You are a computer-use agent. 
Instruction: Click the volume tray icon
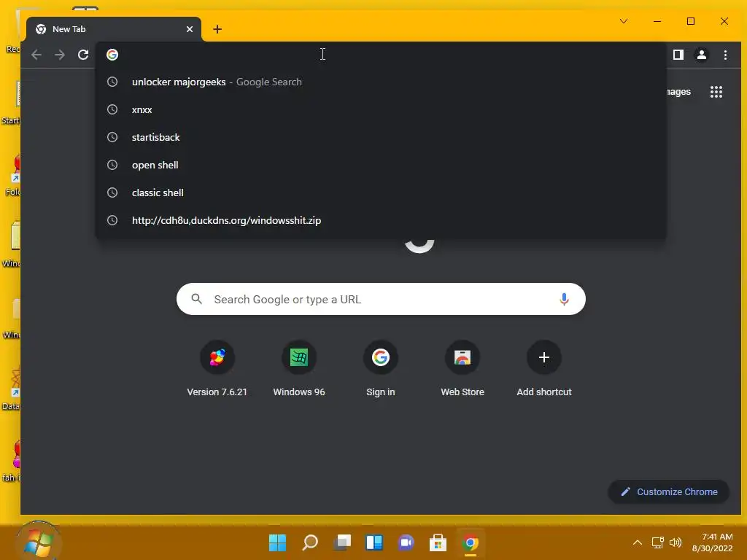click(x=676, y=542)
